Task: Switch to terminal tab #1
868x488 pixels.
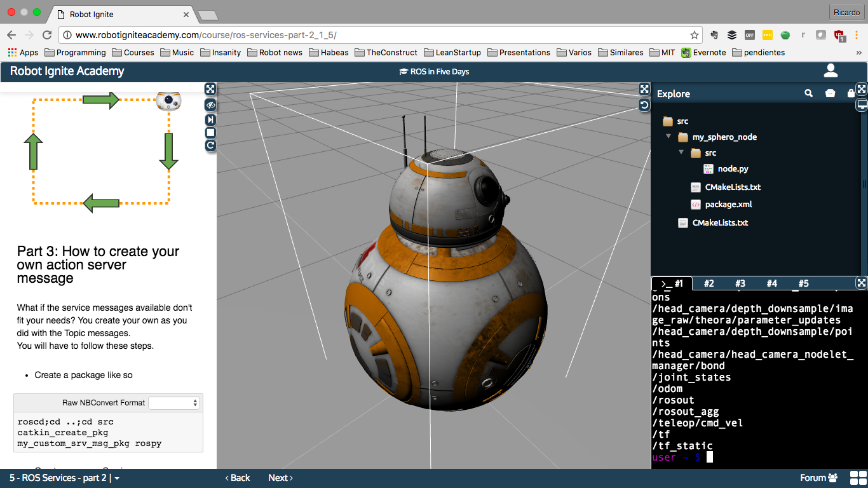Action: click(672, 283)
